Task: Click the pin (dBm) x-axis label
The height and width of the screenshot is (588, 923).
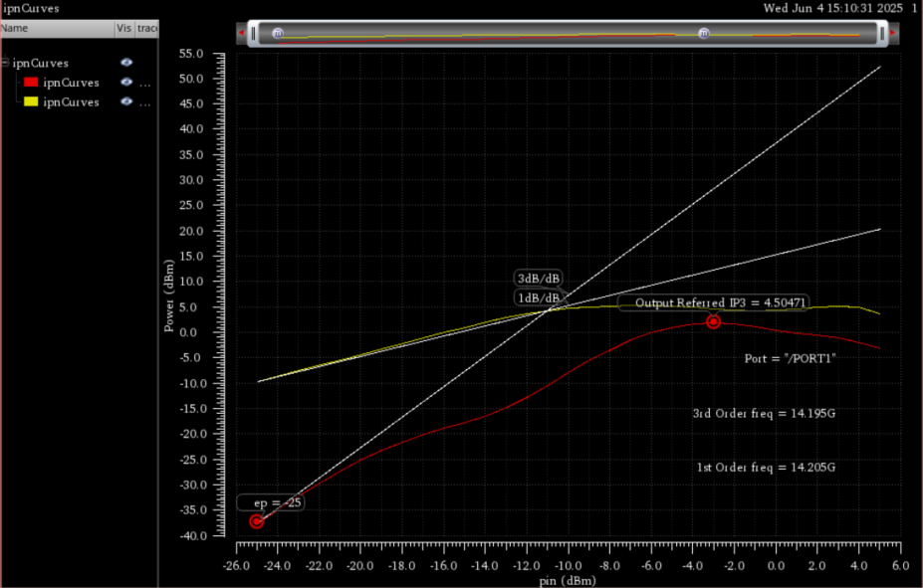Action: point(568,581)
